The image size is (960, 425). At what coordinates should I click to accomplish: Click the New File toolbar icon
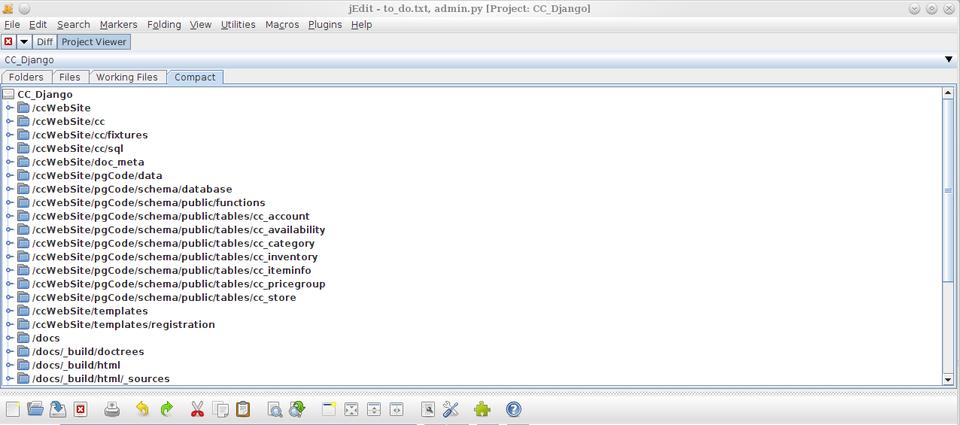point(13,409)
